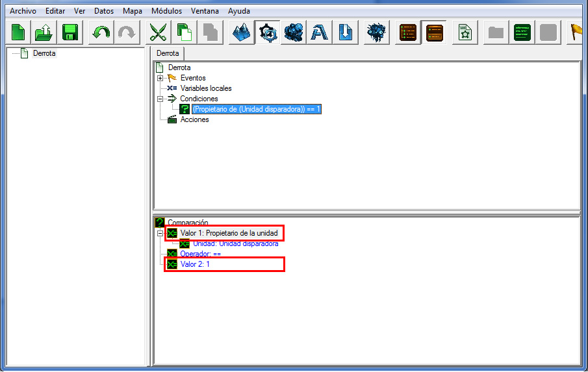Viewport: 588px width, 372px height.
Task: Copy using the green pages icon
Action: pos(184,32)
